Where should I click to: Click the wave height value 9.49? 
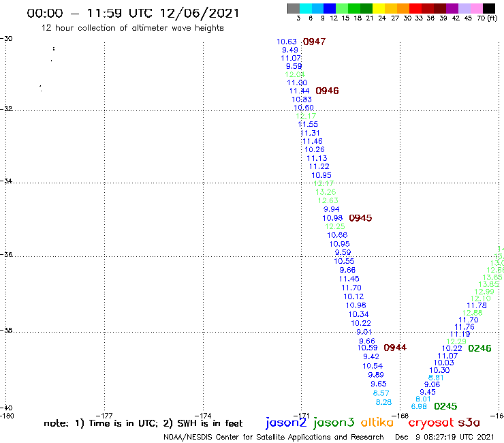(290, 50)
